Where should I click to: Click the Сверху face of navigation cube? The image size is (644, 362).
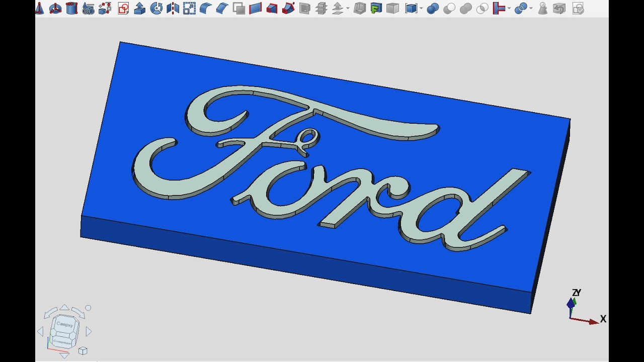click(64, 324)
